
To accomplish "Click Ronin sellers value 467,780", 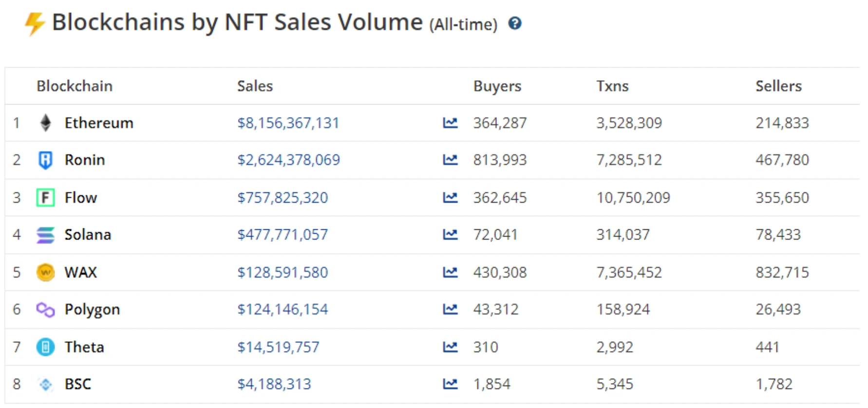I will [782, 160].
